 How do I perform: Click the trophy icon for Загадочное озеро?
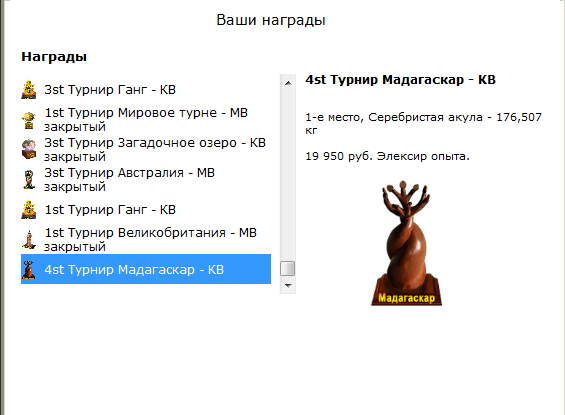[29, 150]
